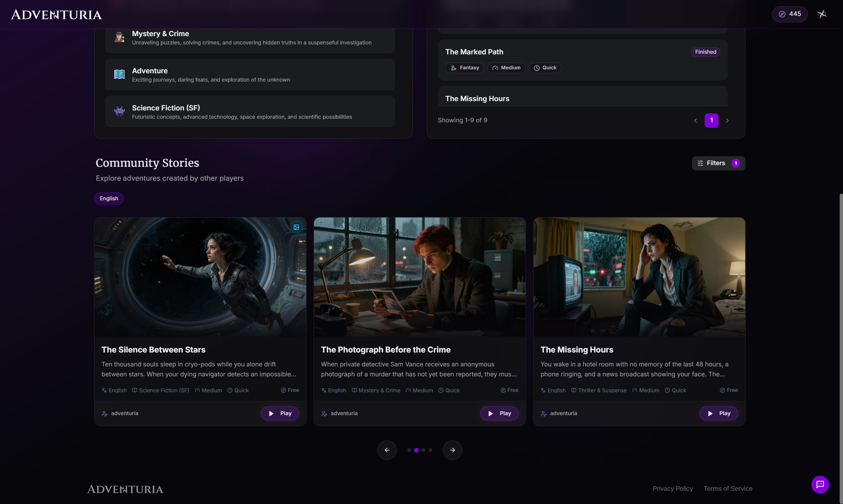The width and height of the screenshot is (843, 504).
Task: Open the credits balance showing 445
Action: click(789, 14)
